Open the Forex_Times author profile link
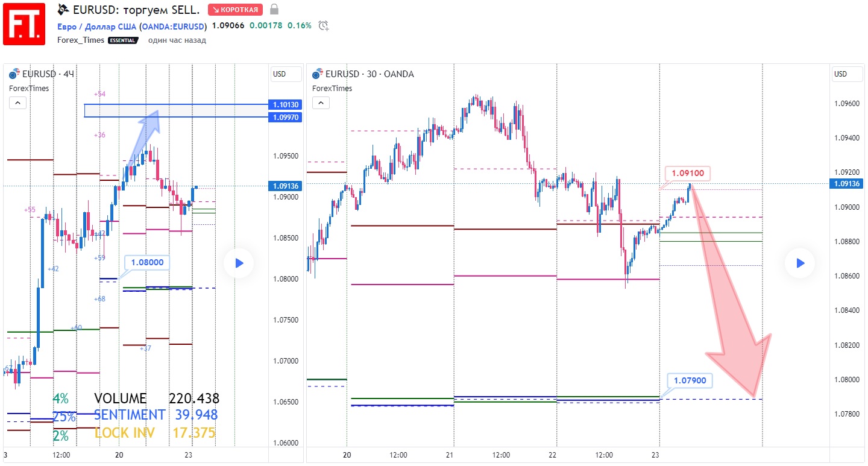The width and height of the screenshot is (868, 466). point(81,40)
